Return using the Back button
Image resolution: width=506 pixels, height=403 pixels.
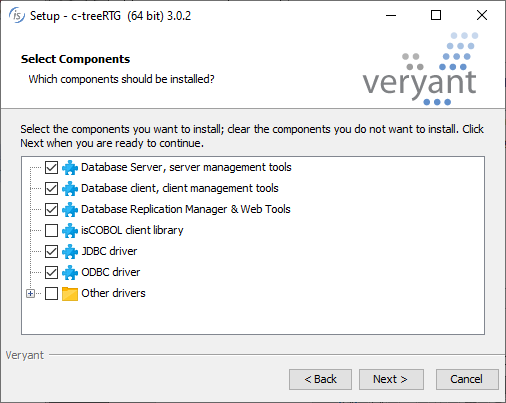tap(320, 379)
